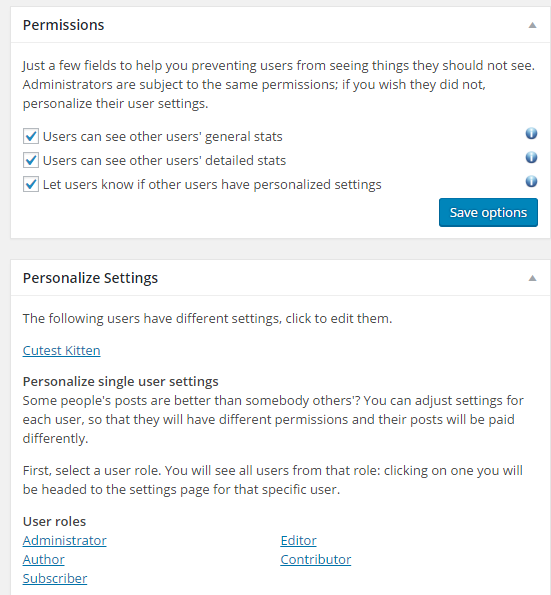Select the Editor user role
The width and height of the screenshot is (551, 595).
point(298,540)
